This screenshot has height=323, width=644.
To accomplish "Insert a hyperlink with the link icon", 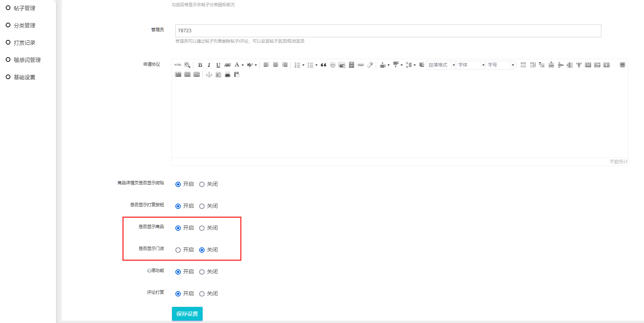I will [360, 65].
